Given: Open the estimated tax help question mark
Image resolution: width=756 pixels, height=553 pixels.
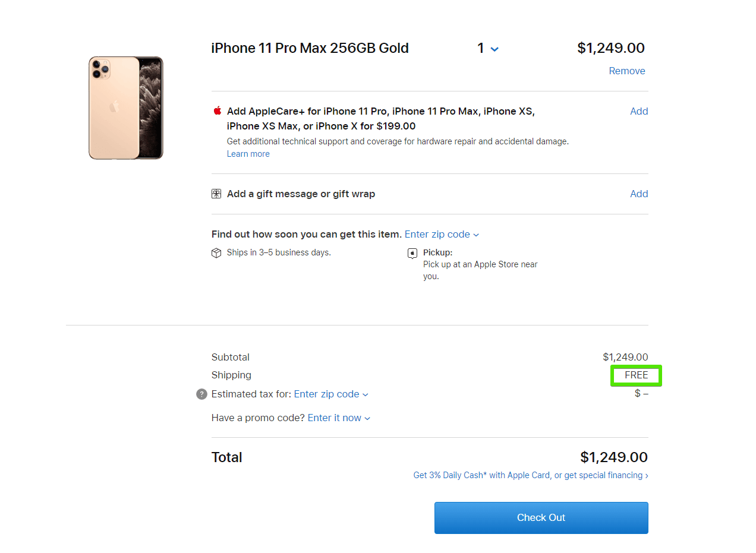Looking at the screenshot, I should pos(202,394).
